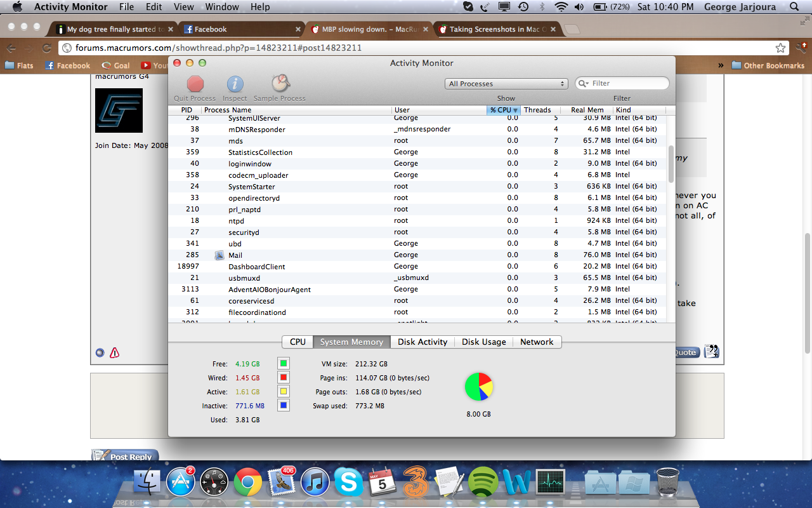Screen dimensions: 812x508
Task: Open the View menu
Action: 184,7
